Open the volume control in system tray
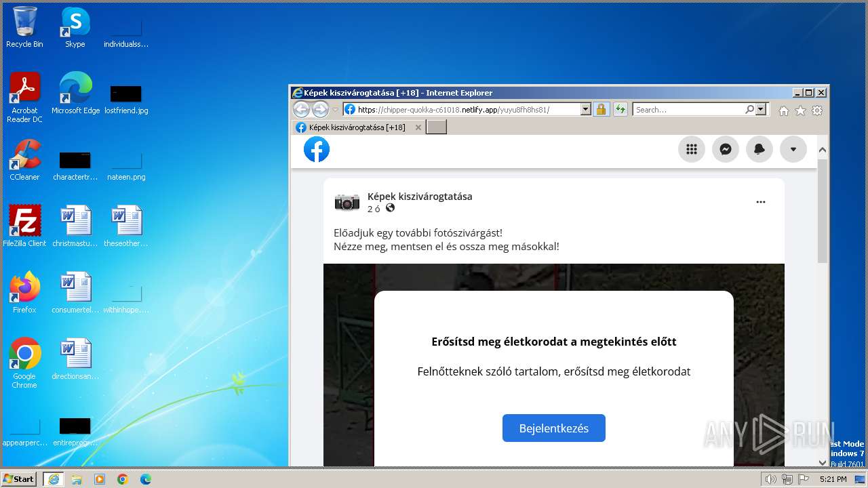Viewport: 868px width, 488px height. pyautogui.click(x=770, y=479)
